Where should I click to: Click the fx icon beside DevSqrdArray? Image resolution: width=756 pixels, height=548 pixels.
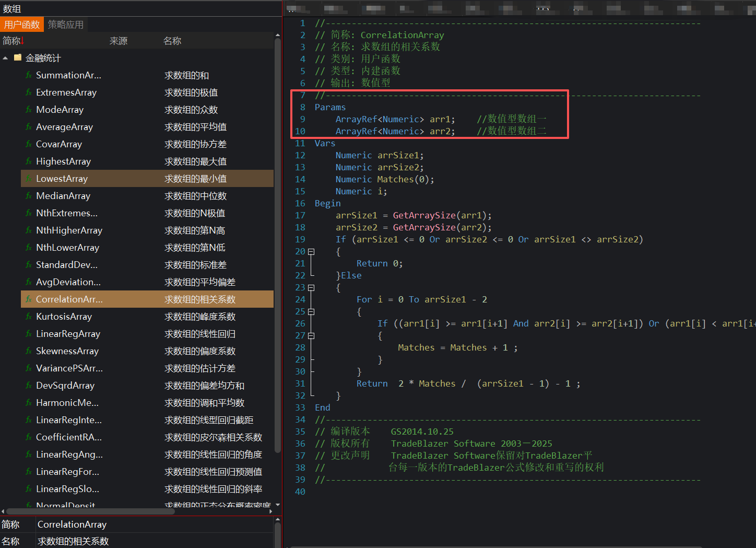29,386
